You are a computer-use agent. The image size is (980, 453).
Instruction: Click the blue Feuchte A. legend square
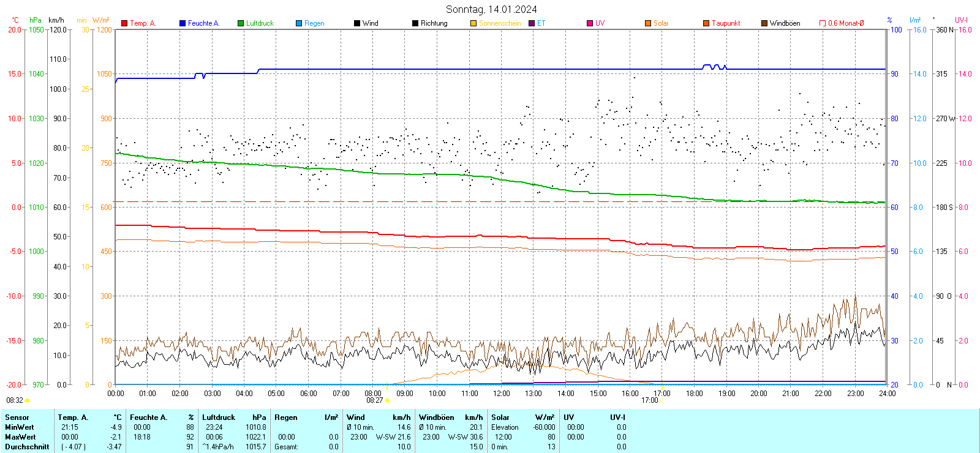[x=183, y=23]
